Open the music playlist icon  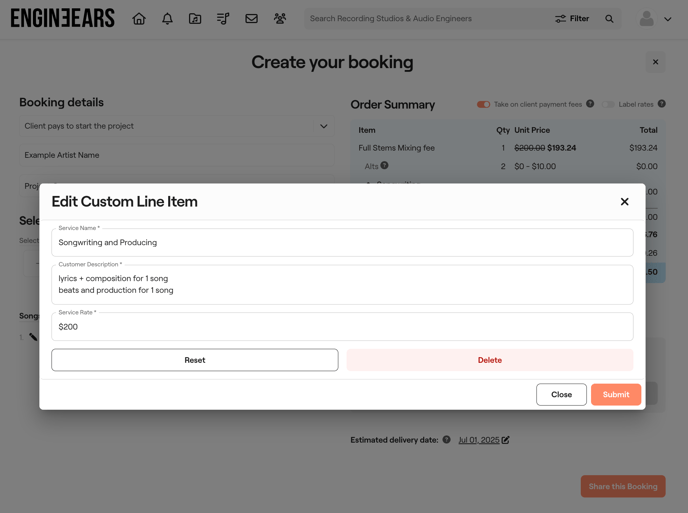click(x=223, y=18)
